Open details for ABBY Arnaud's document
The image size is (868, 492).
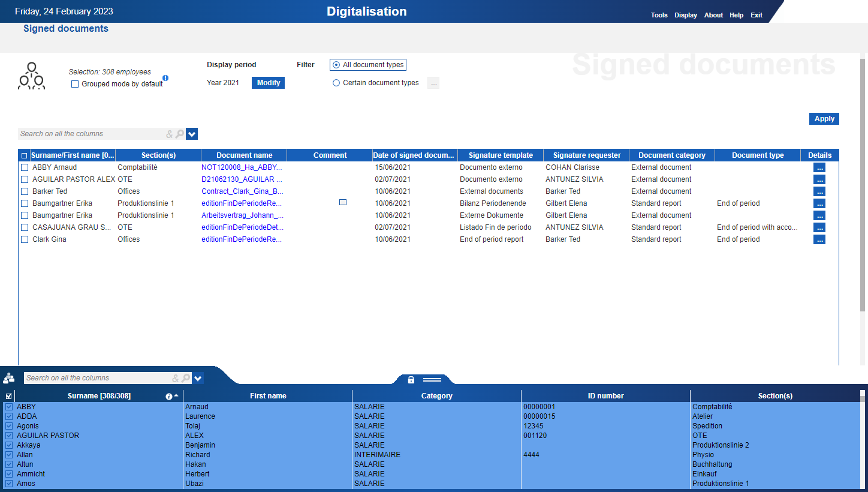tap(819, 167)
